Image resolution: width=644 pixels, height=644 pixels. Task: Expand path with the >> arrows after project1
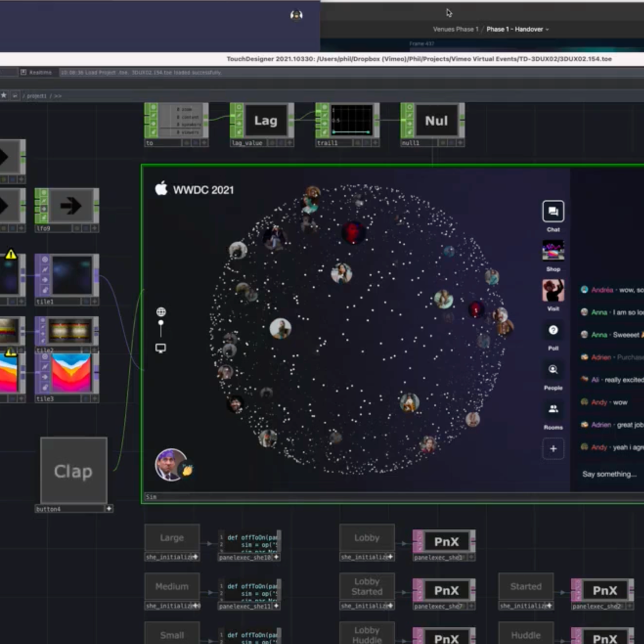58,96
